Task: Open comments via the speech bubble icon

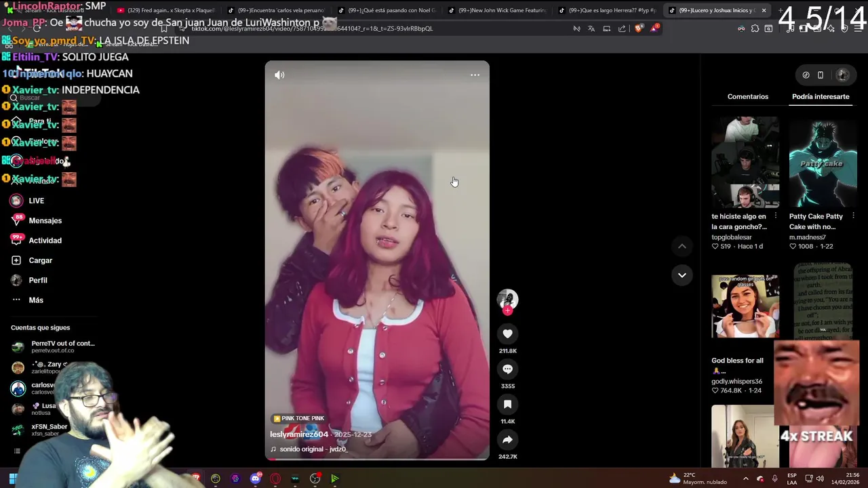Action: point(507,369)
